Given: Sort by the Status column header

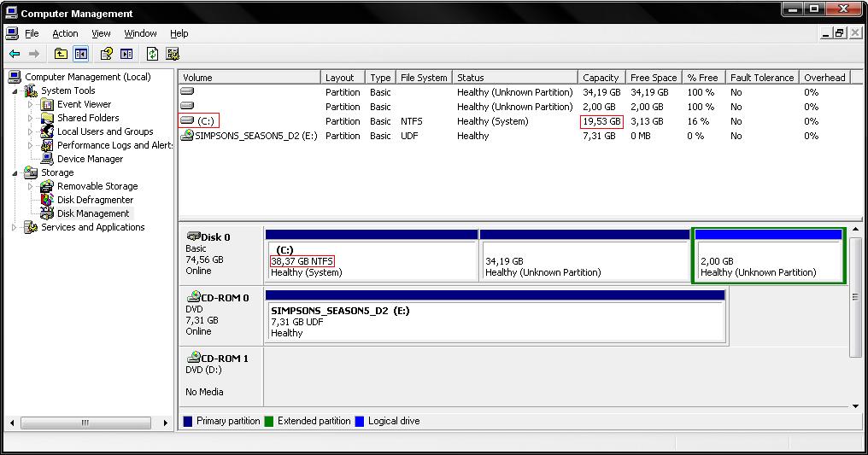Looking at the screenshot, I should point(515,78).
